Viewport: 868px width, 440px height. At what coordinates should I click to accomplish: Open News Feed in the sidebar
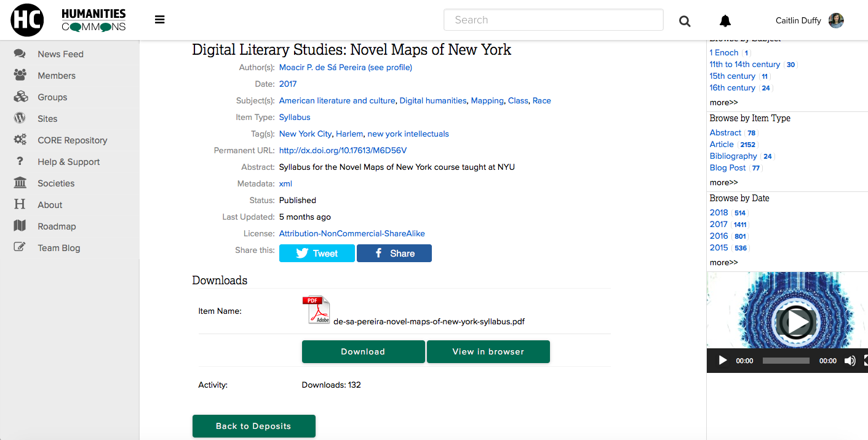(60, 54)
